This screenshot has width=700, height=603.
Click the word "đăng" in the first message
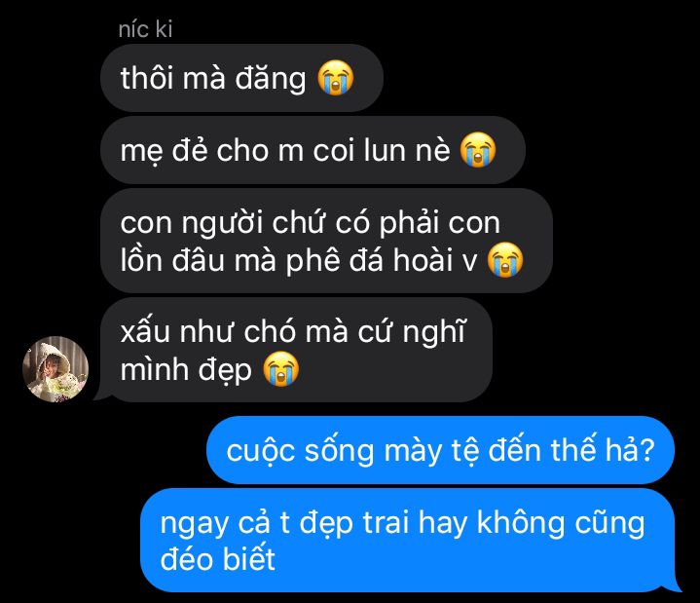tap(271, 79)
